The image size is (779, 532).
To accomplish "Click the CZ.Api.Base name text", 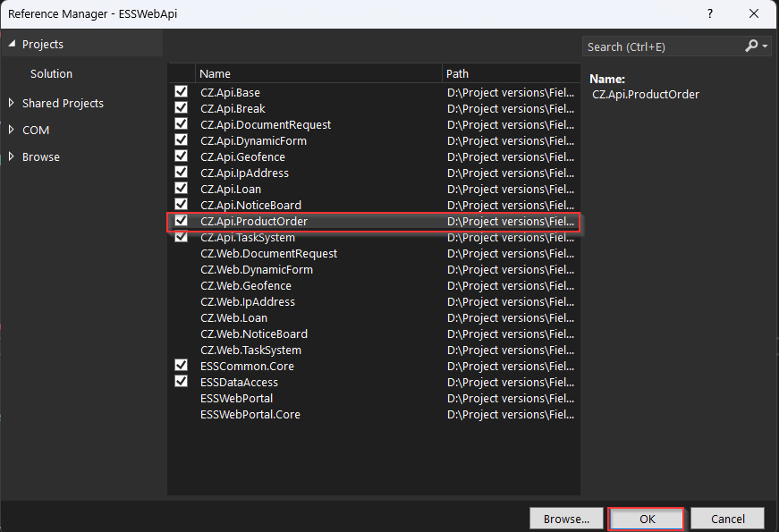I will [230, 92].
